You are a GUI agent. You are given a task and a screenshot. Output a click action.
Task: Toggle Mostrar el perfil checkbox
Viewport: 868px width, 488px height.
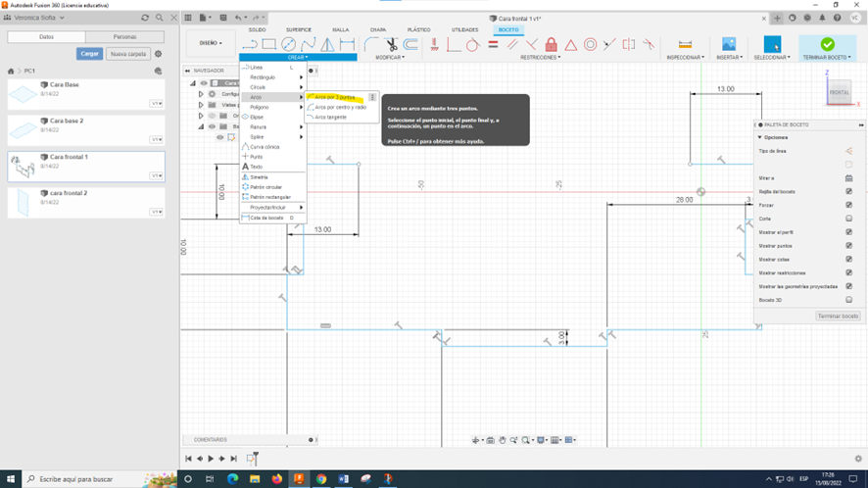click(x=848, y=232)
